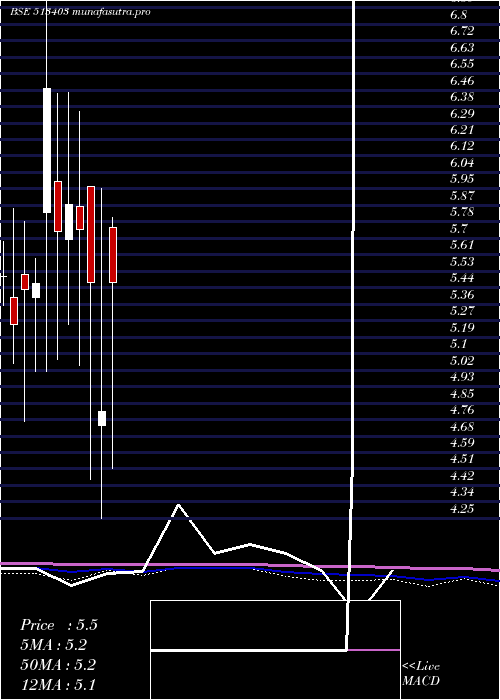
Task: Select the 5.61 price axis label
Action: [x=462, y=245]
